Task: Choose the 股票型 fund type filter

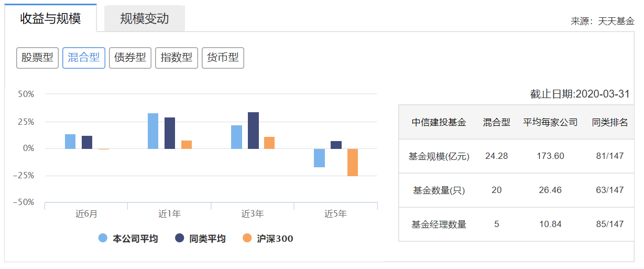Action: 37,58
